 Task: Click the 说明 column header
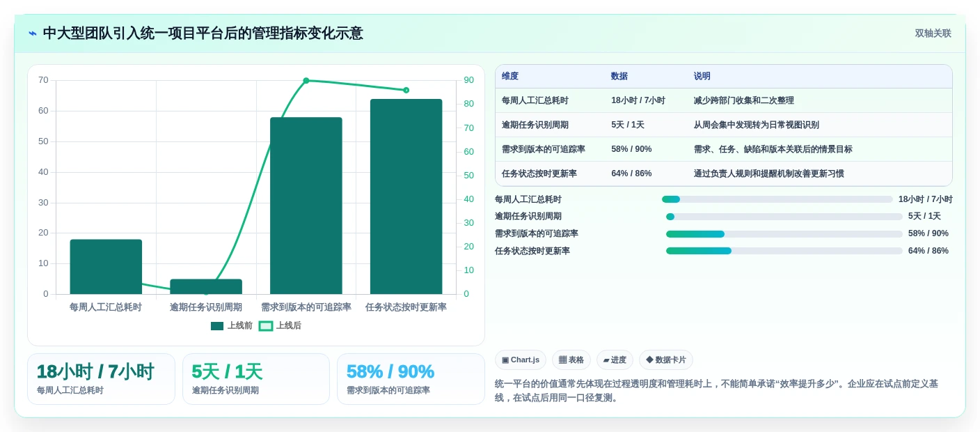(x=702, y=77)
